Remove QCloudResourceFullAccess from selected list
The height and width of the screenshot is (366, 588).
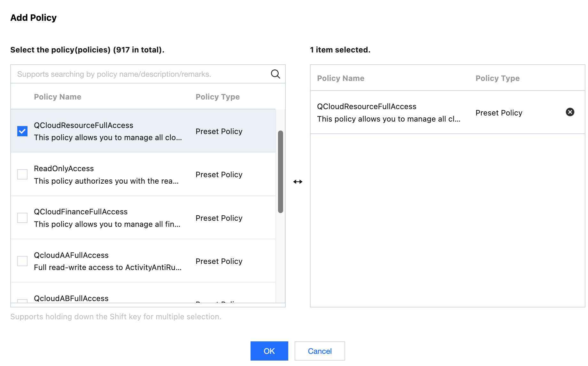570,112
